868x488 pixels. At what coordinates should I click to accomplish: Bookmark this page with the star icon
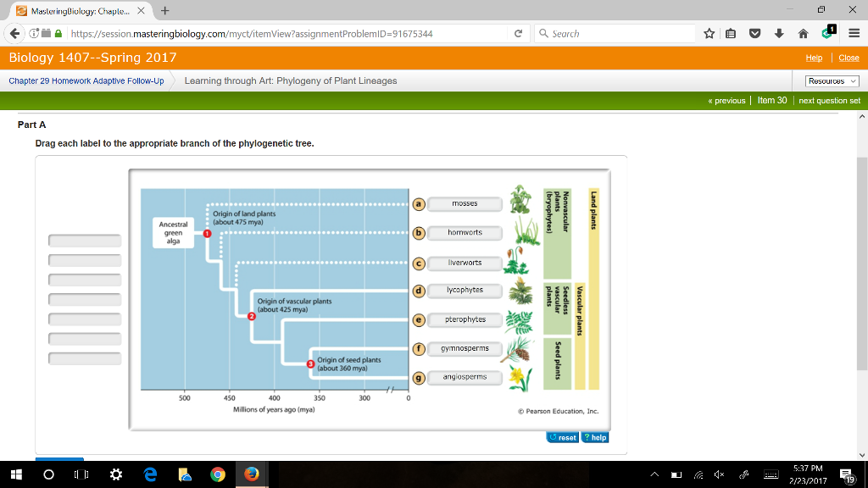[x=710, y=34]
